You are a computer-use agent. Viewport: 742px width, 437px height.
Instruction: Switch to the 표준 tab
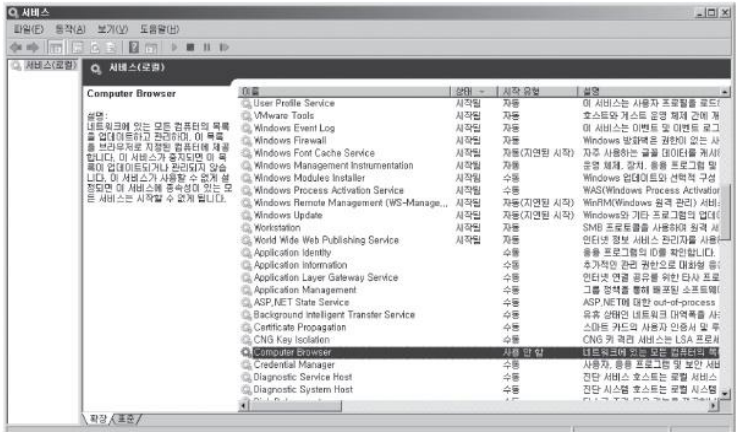point(126,419)
